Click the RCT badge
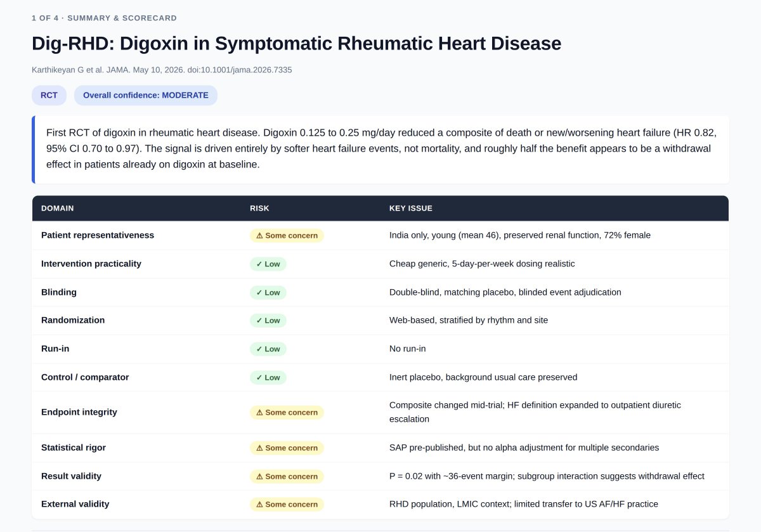The image size is (761, 532). coord(49,95)
